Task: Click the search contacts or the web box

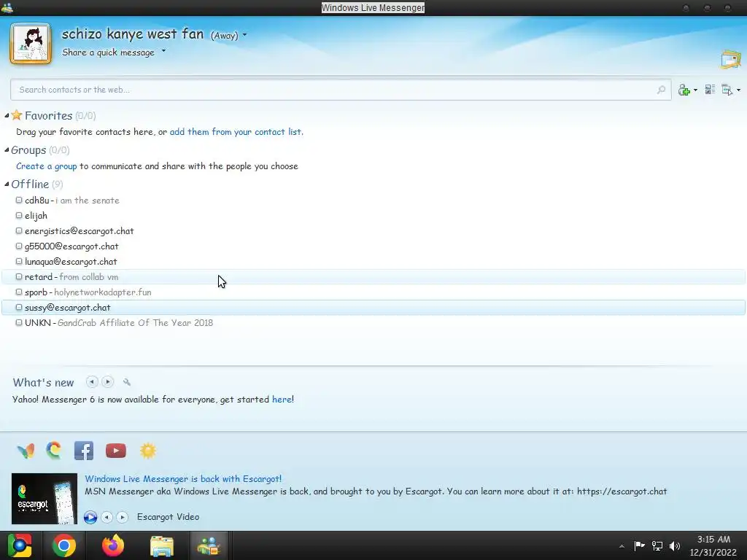Action: [x=341, y=90]
